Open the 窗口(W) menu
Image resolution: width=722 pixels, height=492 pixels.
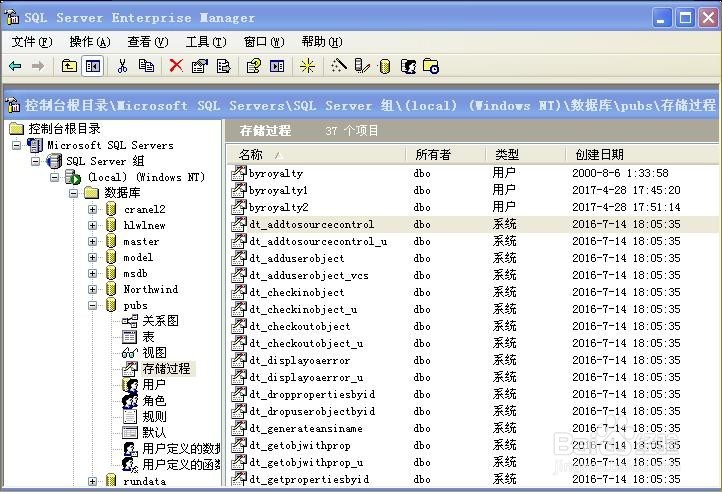(264, 42)
